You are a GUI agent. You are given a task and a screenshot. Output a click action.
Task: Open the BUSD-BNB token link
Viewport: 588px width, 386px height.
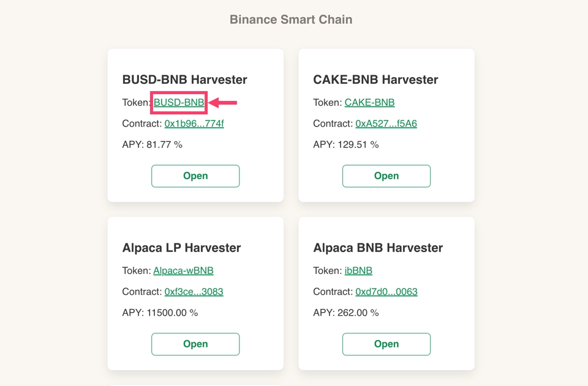point(179,103)
